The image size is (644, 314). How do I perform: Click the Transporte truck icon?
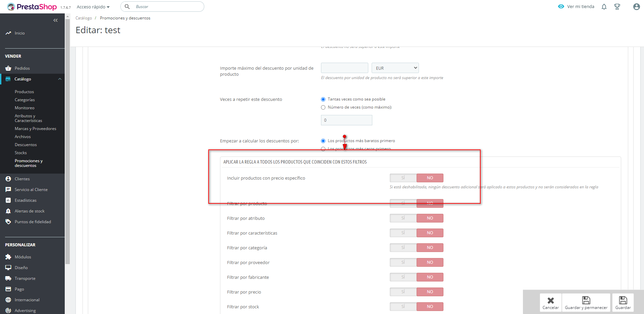[8, 278]
